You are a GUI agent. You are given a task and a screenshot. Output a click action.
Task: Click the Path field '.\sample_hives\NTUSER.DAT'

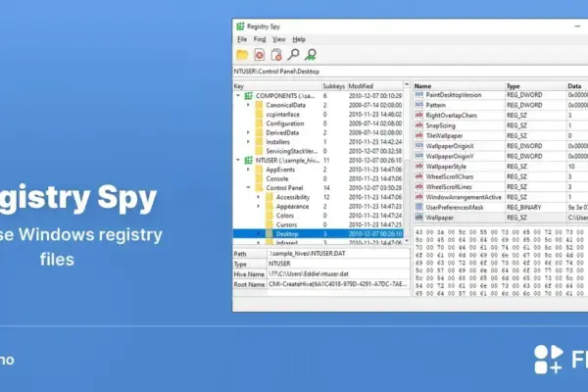point(339,254)
